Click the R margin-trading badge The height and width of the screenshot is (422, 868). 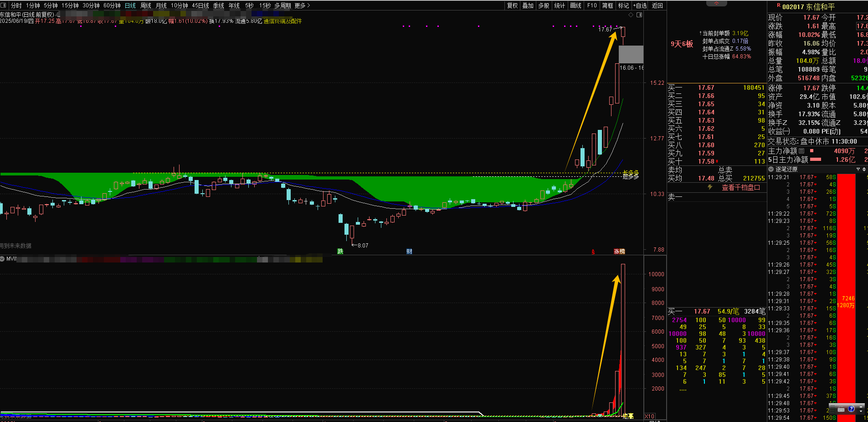(x=779, y=5)
